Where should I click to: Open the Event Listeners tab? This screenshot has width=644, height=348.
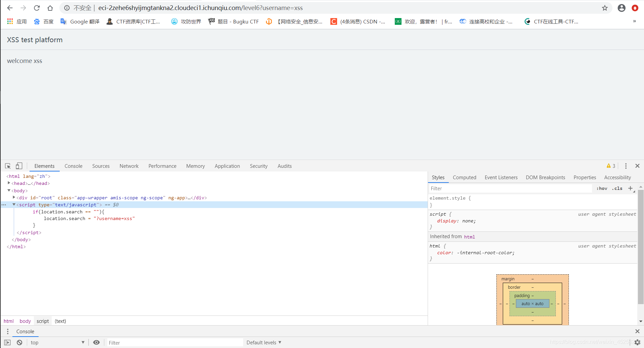click(x=501, y=177)
